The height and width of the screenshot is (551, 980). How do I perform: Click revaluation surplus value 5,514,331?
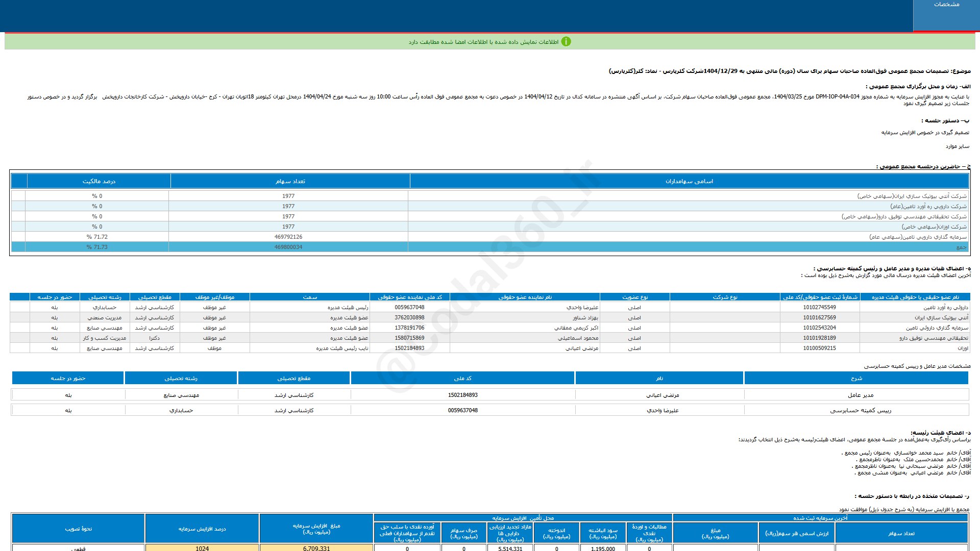pos(510,548)
